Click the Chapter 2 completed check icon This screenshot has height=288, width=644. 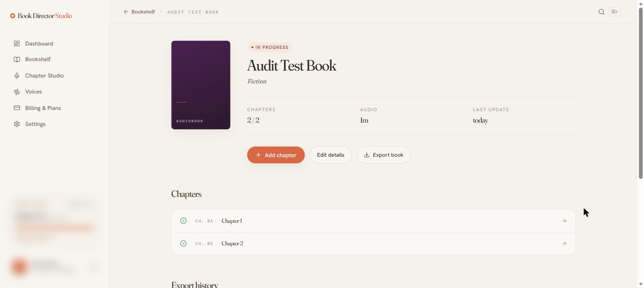click(x=184, y=244)
